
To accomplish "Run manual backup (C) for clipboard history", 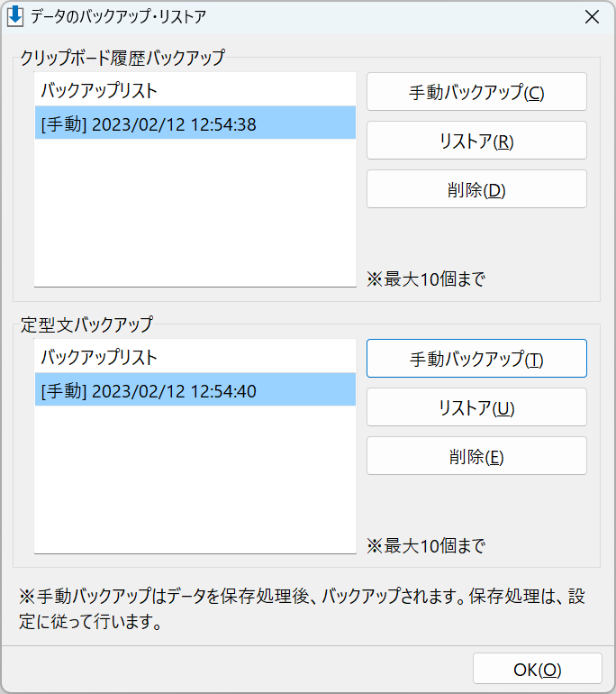I will point(476,92).
